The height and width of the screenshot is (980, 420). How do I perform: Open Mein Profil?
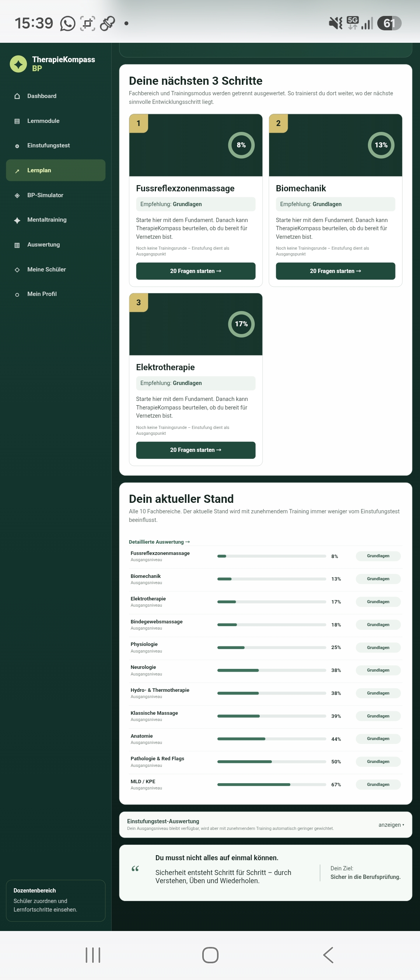(56, 294)
